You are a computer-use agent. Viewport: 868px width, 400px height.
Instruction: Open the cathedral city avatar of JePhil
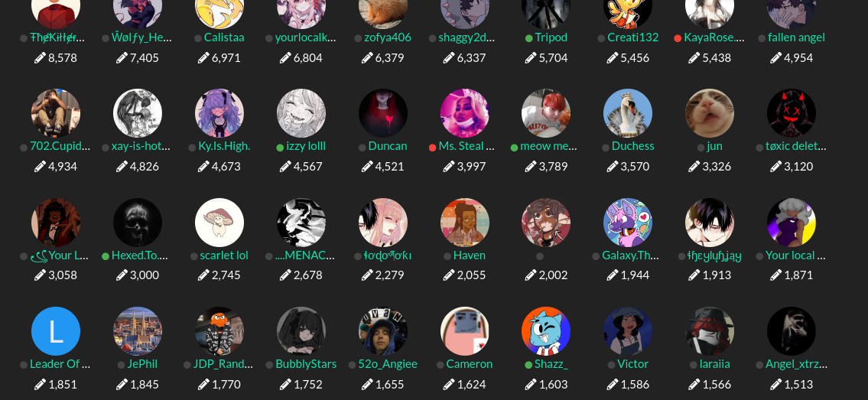click(138, 331)
